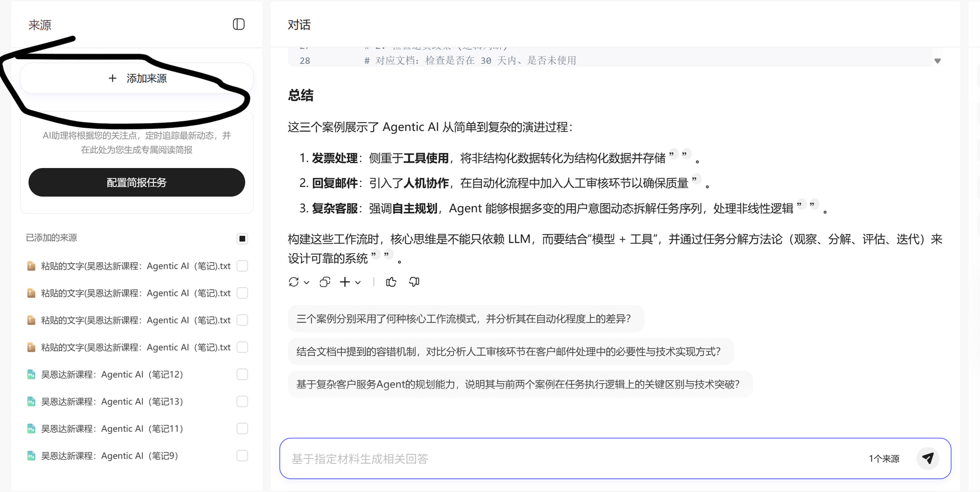980x492 pixels.
Task: Click the regenerate response icon
Action: (293, 282)
